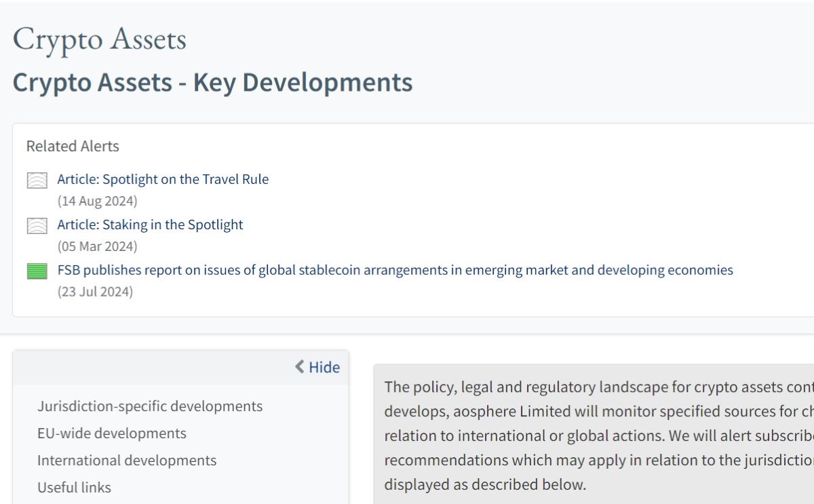Select International developments in the sidebar

(127, 461)
